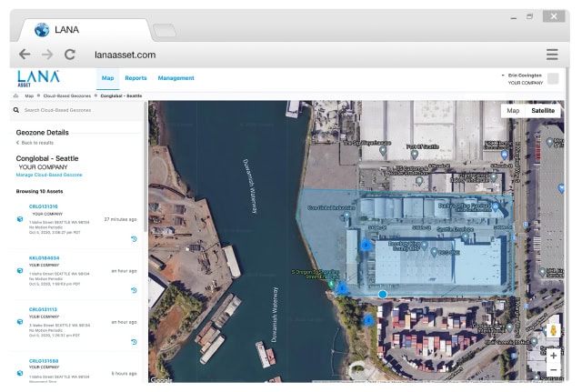The image size is (582, 392).
Task: Click the 'Geozone Details' heading
Action: [x=43, y=133]
